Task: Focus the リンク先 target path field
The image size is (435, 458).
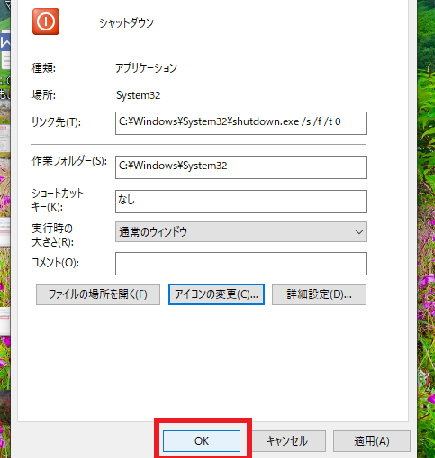Action: click(241, 123)
